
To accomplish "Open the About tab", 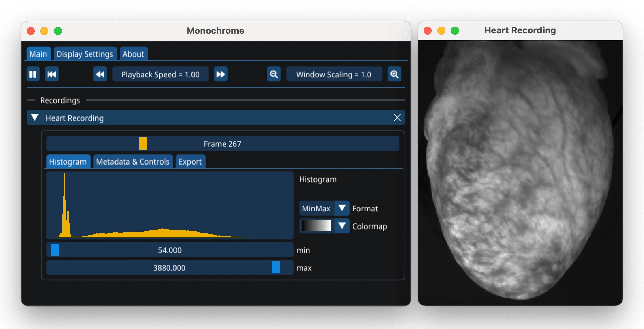I will tap(133, 54).
